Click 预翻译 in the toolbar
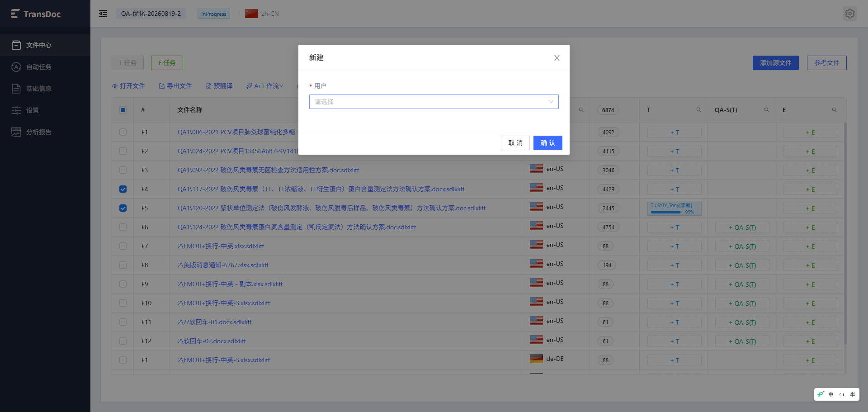868x412 pixels. click(x=219, y=86)
